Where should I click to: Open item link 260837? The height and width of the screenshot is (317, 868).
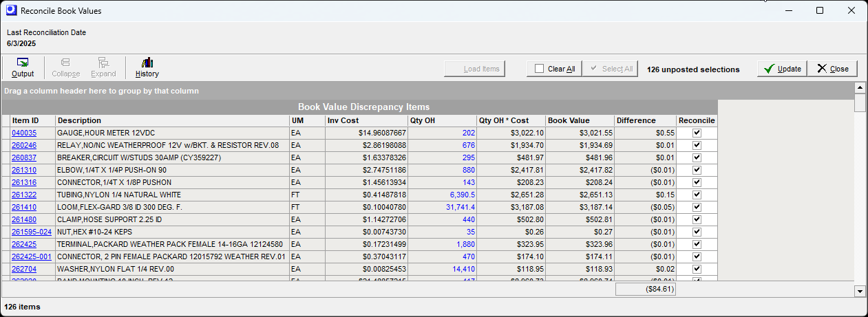pyautogui.click(x=24, y=157)
